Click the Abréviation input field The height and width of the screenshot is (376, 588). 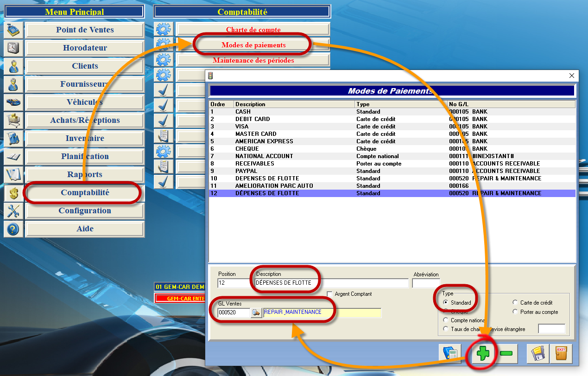426,283
